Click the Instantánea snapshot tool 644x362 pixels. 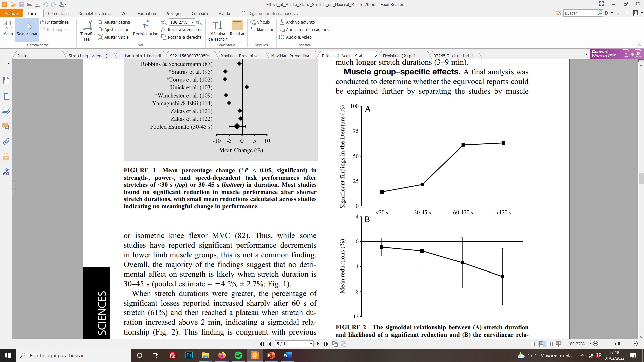[x=55, y=22]
